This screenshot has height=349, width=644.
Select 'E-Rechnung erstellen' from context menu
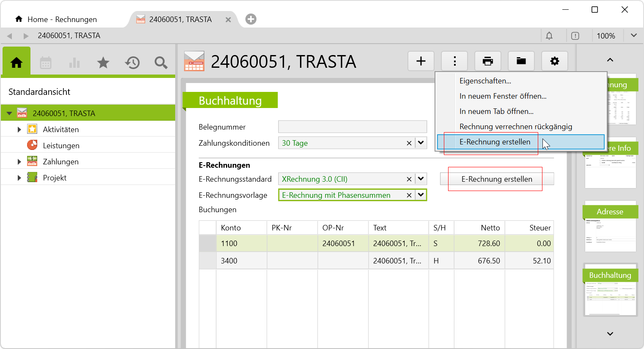pos(495,142)
